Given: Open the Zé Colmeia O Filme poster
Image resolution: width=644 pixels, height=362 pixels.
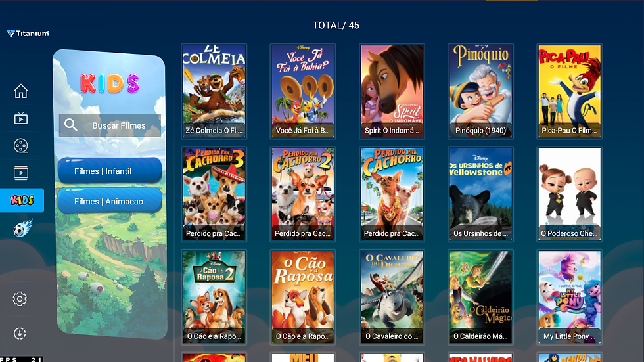Looking at the screenshot, I should 214,91.
